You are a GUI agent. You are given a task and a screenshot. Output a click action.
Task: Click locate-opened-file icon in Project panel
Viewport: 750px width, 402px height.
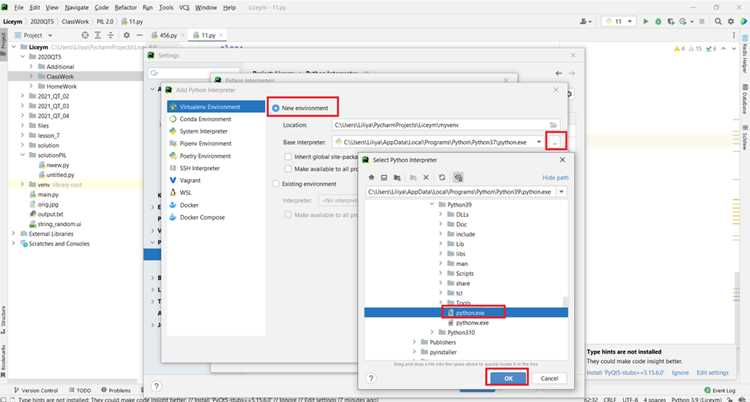pyautogui.click(x=85, y=35)
